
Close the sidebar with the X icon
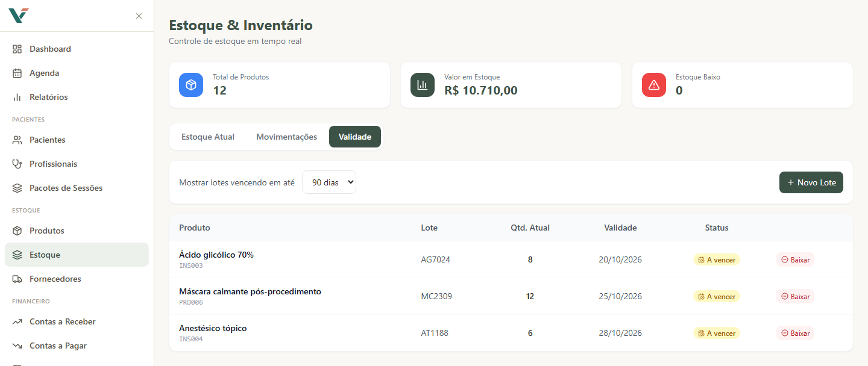pos(139,16)
